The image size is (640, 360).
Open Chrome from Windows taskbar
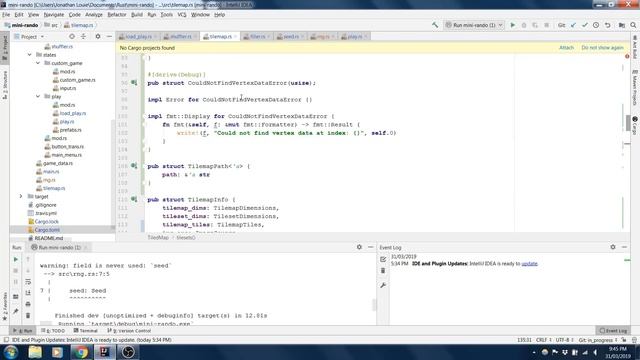point(81,352)
